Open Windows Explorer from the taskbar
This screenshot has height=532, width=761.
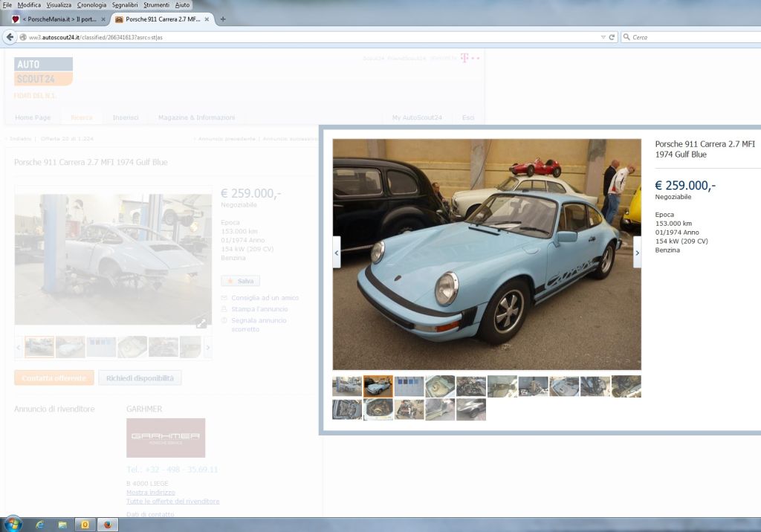click(x=62, y=525)
